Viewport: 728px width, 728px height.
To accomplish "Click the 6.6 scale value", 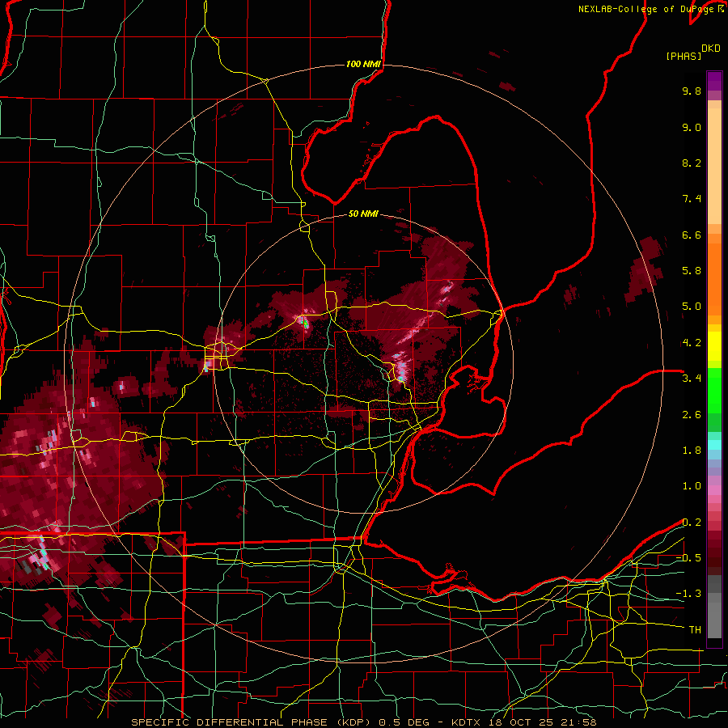I will pyautogui.click(x=692, y=235).
